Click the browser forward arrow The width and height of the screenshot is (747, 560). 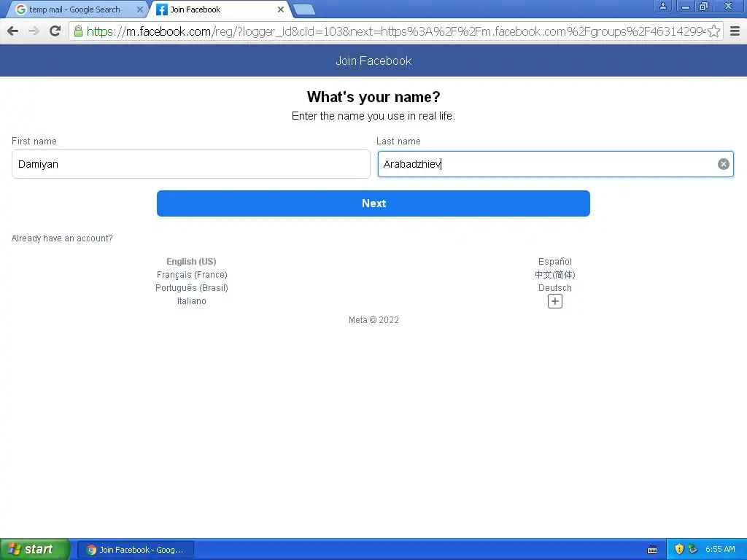click(x=34, y=31)
